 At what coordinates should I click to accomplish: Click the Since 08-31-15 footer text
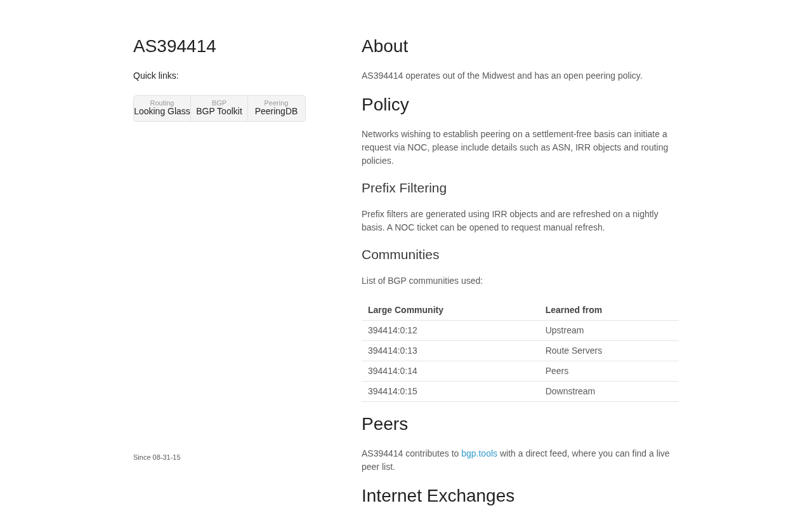(157, 457)
